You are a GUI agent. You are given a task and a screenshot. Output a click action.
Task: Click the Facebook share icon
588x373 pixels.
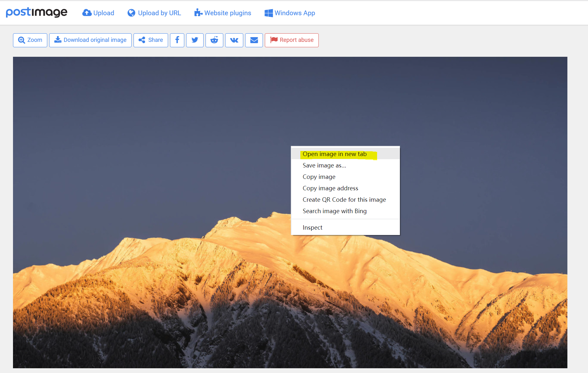(x=177, y=40)
